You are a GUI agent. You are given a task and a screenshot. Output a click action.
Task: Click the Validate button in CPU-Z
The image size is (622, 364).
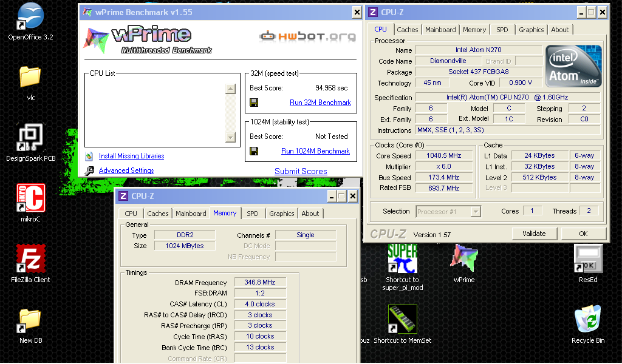coord(534,234)
